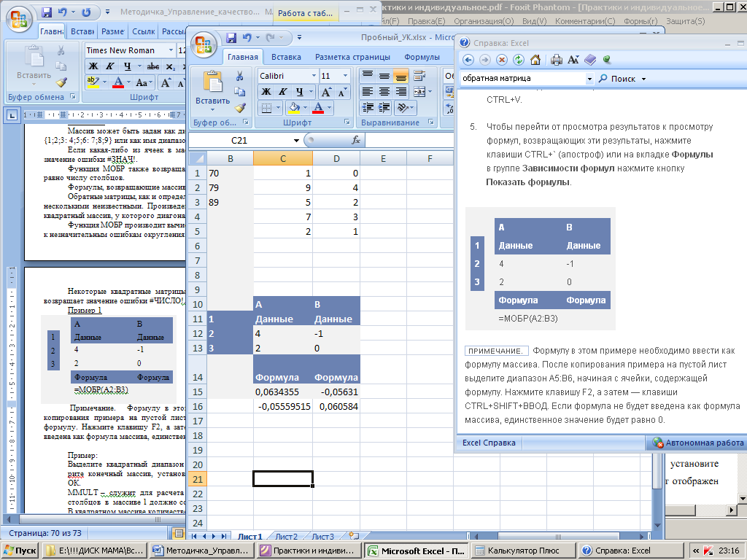
Task: Click the Word Office button
Action: [19, 19]
